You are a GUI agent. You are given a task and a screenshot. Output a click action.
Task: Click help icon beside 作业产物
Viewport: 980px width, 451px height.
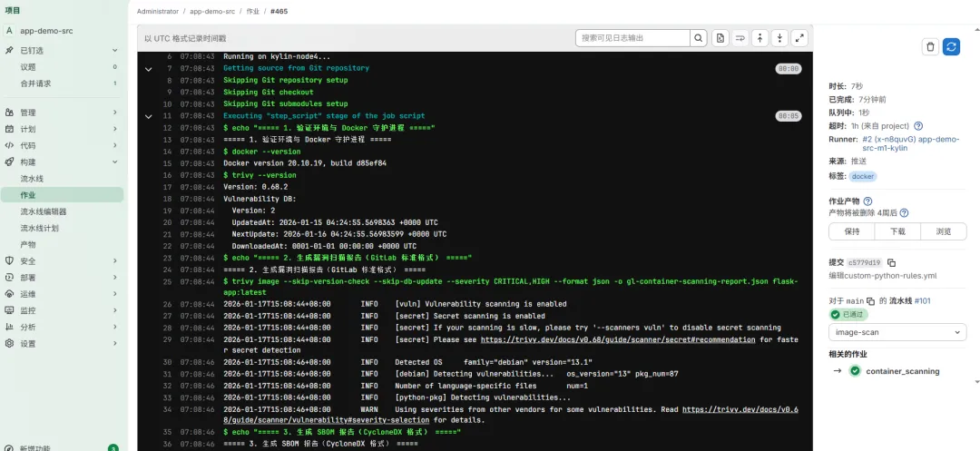click(867, 201)
